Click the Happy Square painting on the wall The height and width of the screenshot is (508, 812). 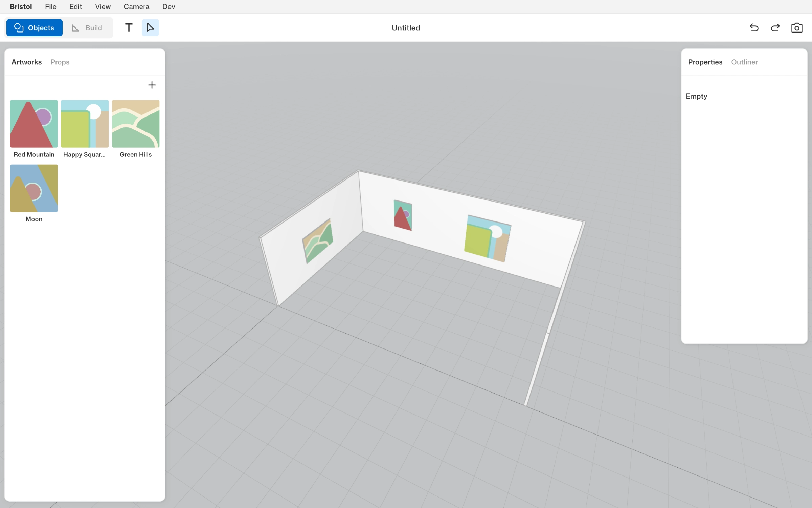coord(487,238)
